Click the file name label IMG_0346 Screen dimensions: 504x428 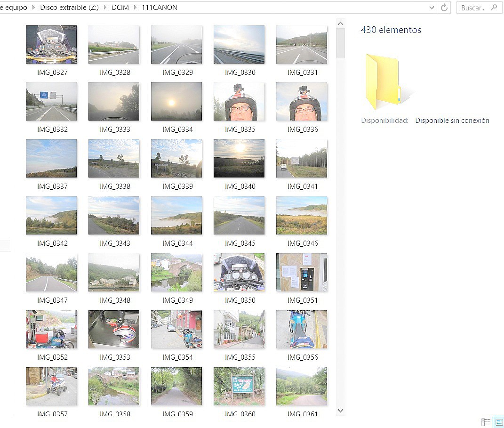(303, 243)
